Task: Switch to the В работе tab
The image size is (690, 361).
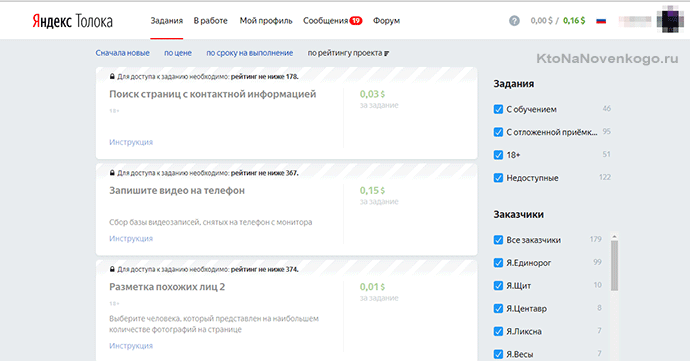Action: 210,21
